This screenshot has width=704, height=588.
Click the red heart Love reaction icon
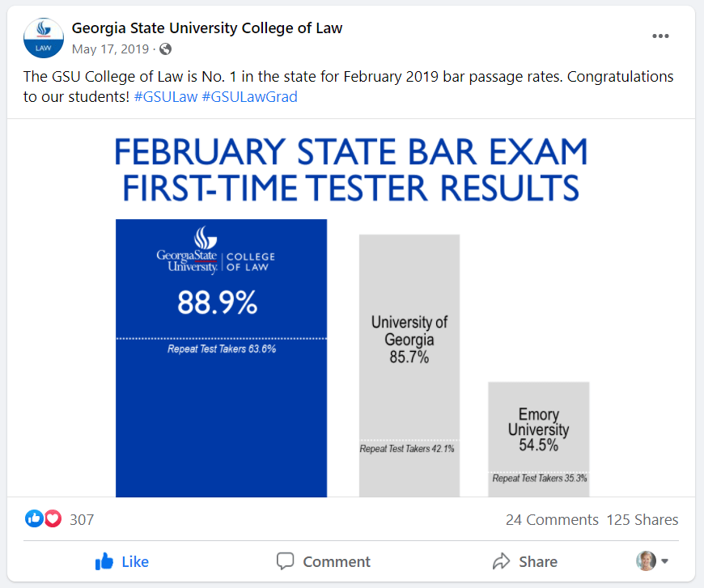pos(53,518)
